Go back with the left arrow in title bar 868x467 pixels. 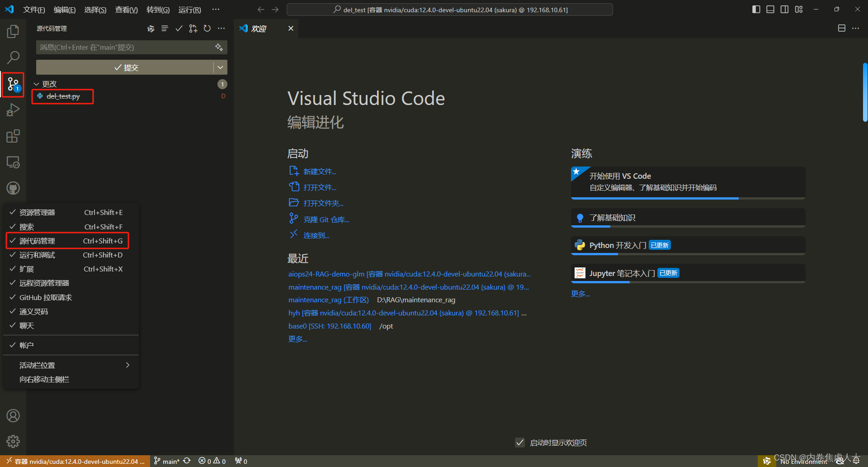pyautogui.click(x=261, y=10)
